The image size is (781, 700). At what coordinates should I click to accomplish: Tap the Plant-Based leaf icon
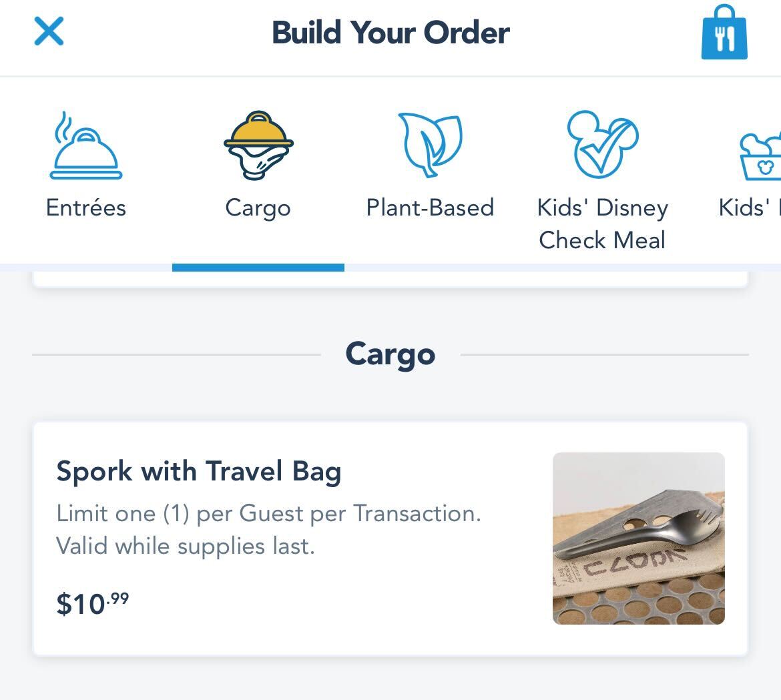click(431, 144)
